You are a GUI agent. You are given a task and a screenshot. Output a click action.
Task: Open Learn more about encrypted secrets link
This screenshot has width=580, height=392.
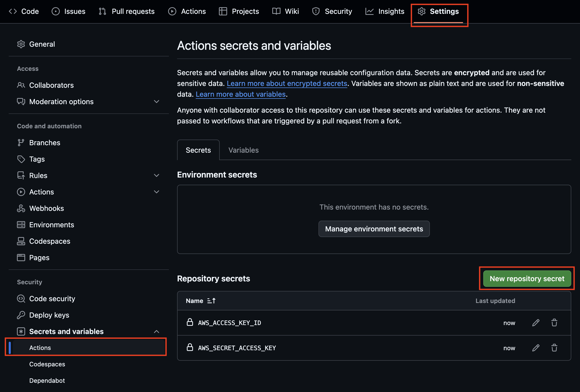(x=287, y=83)
